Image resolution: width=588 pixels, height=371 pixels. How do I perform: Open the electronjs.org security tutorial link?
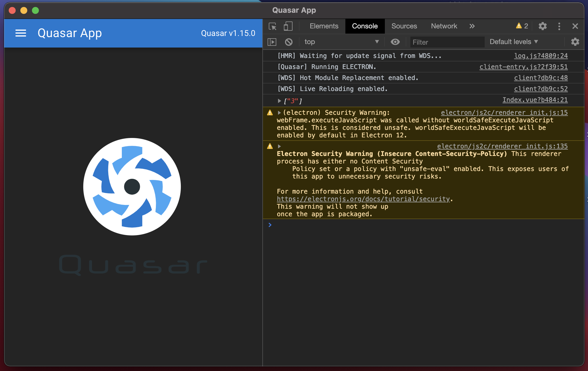click(363, 199)
